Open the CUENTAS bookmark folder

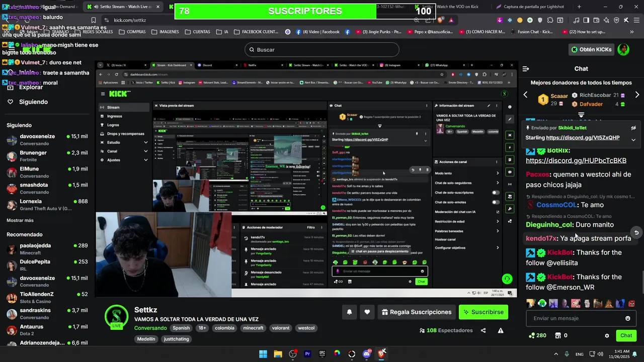click(197, 32)
